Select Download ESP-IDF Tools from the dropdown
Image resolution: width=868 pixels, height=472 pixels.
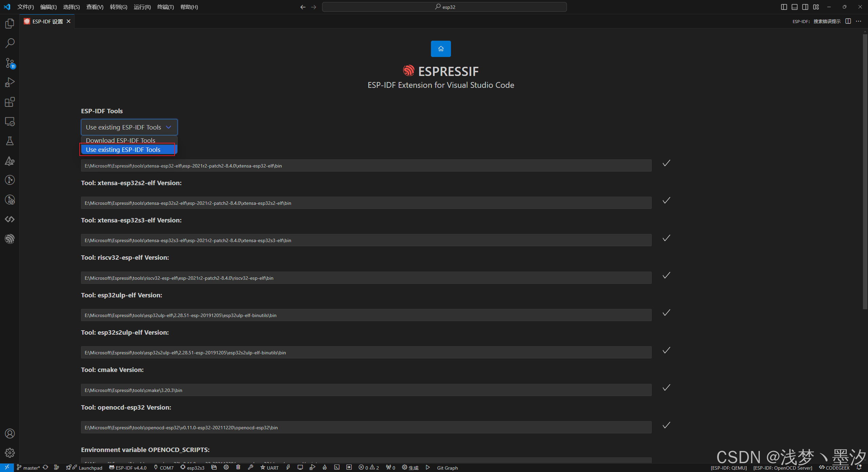pos(120,140)
